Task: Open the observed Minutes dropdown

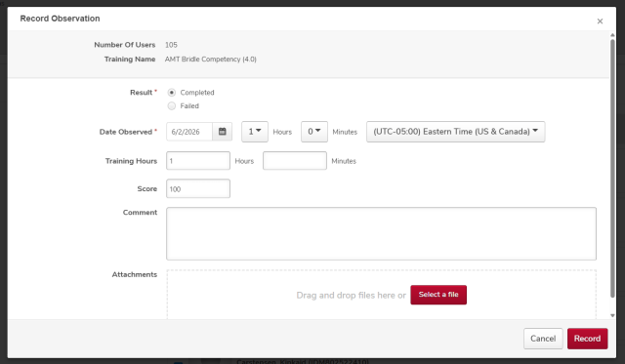Action: coord(314,132)
